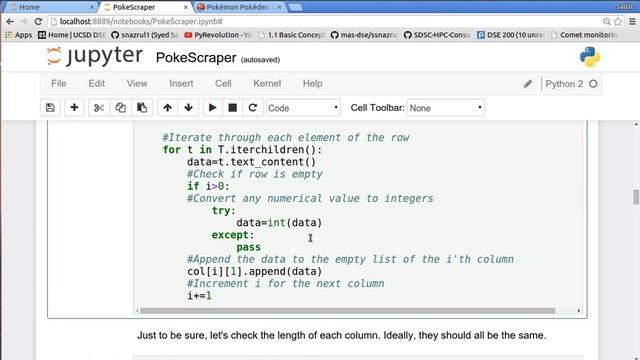Open 1.1 Basic Concepts bookmark
Screen dimensions: 640x360
pos(292,35)
